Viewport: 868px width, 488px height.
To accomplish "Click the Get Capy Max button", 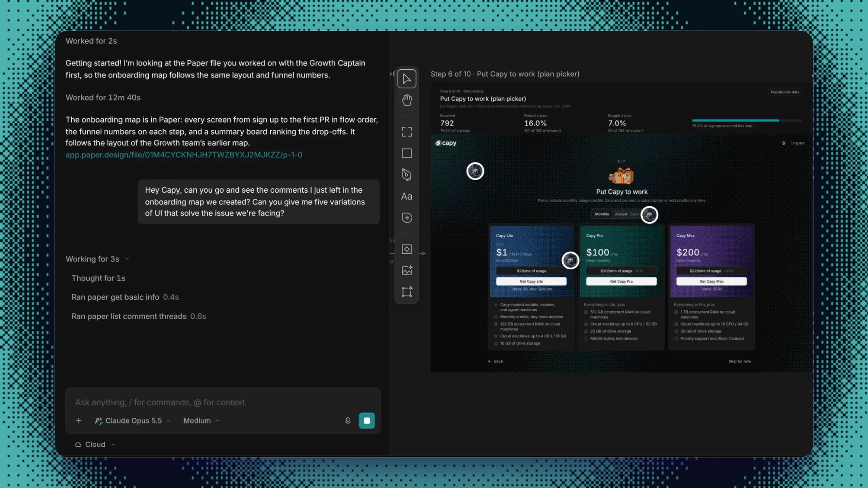I will [712, 281].
